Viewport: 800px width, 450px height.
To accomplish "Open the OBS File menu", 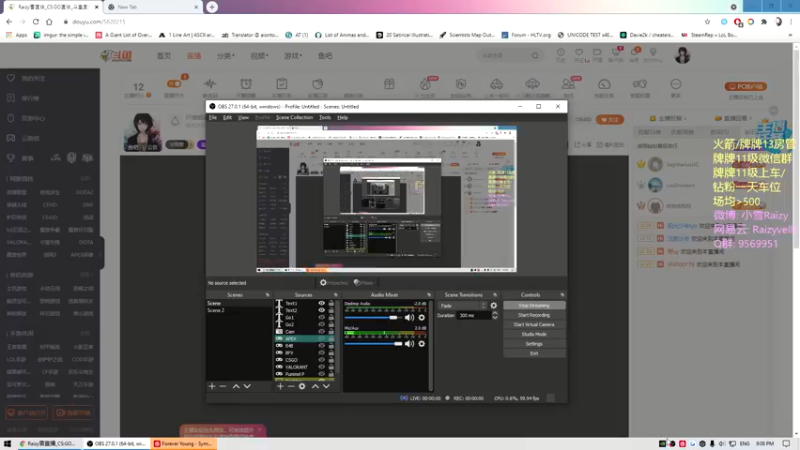I will point(213,117).
